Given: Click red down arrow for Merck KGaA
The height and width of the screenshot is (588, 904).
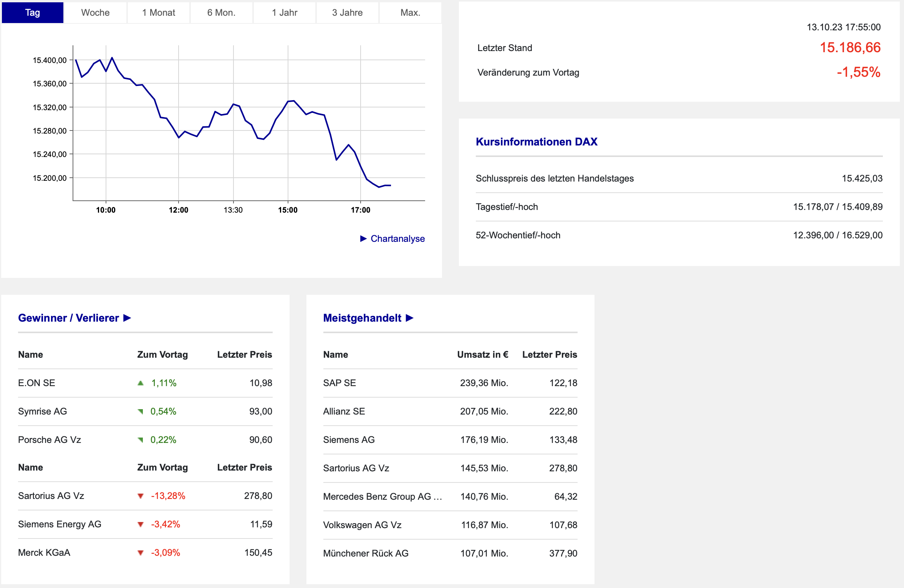Looking at the screenshot, I should pyautogui.click(x=141, y=553).
